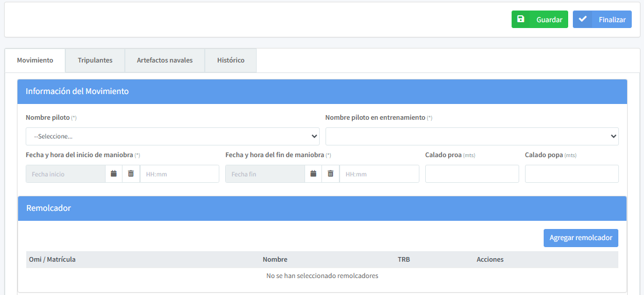Open calendar for maneuver end date
Screen dimensions: 644x295
click(x=313, y=174)
